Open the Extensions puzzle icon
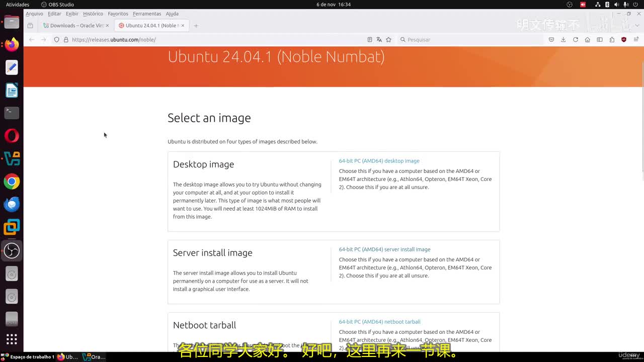The height and width of the screenshot is (362, 644). 612,40
